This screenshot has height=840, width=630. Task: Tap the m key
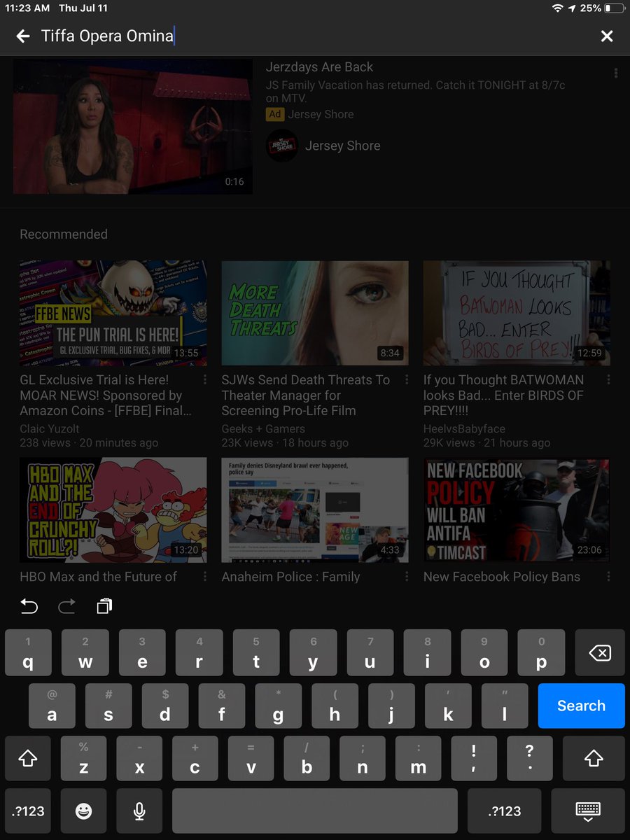pyautogui.click(x=418, y=758)
